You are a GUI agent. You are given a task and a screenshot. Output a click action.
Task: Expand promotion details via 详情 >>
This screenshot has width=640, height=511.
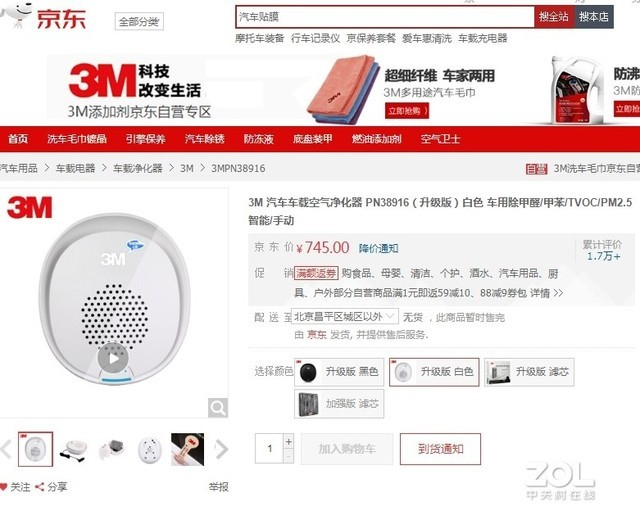pyautogui.click(x=547, y=293)
